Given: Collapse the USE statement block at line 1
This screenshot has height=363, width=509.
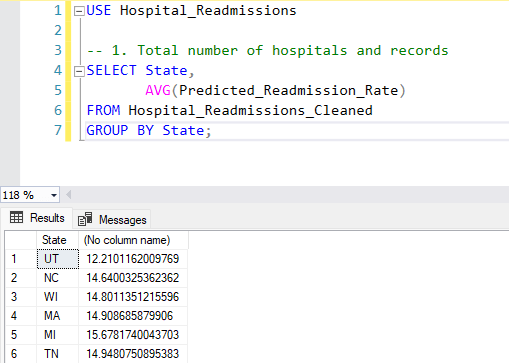Looking at the screenshot, I should 79,11.
